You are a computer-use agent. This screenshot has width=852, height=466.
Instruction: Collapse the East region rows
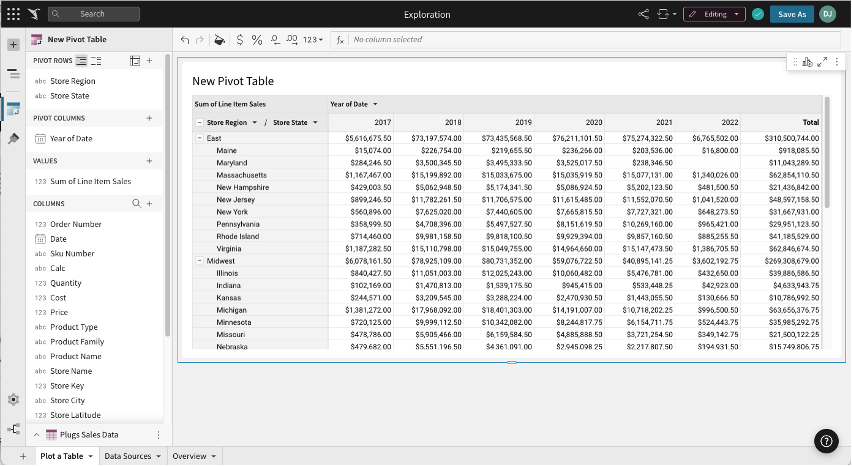199,138
